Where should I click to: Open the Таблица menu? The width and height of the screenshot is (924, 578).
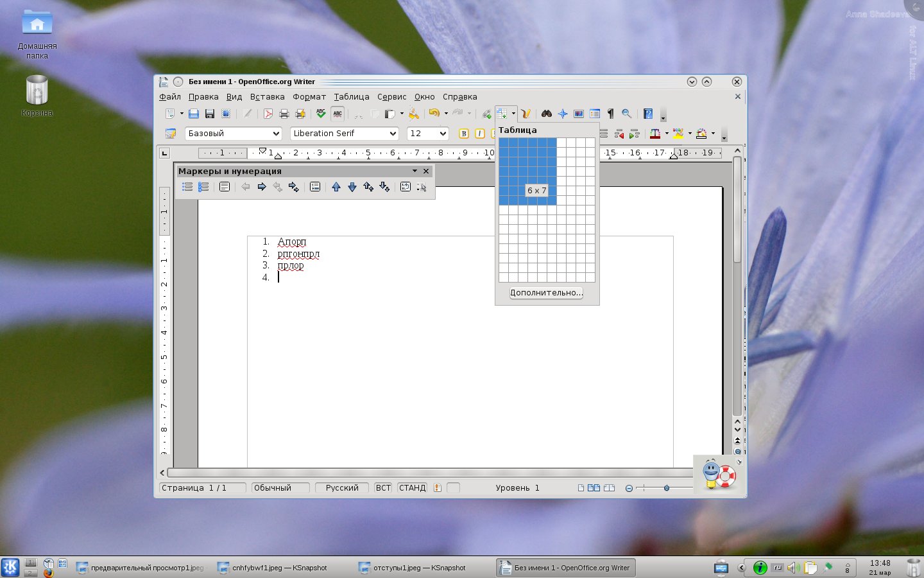coord(352,97)
